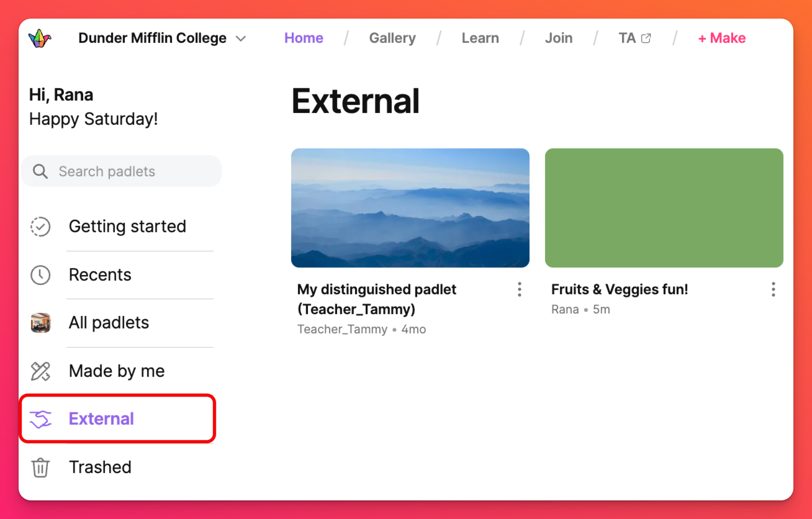The image size is (812, 519).
Task: Open the TA external link
Action: click(635, 38)
